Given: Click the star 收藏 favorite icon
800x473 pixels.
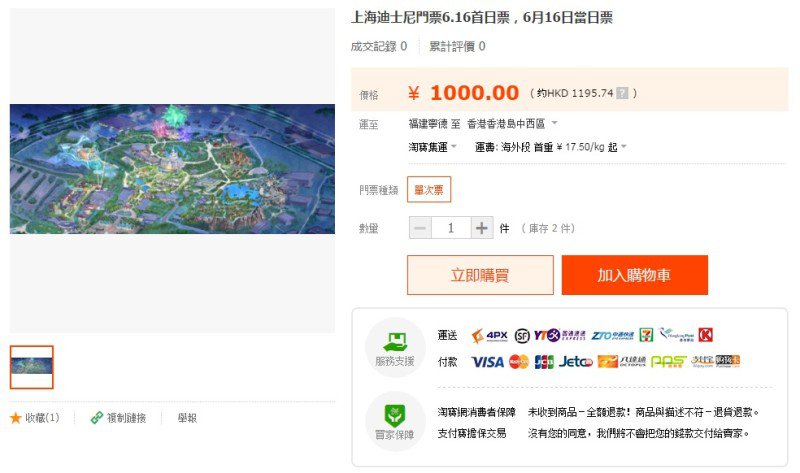Looking at the screenshot, I should tap(15, 418).
